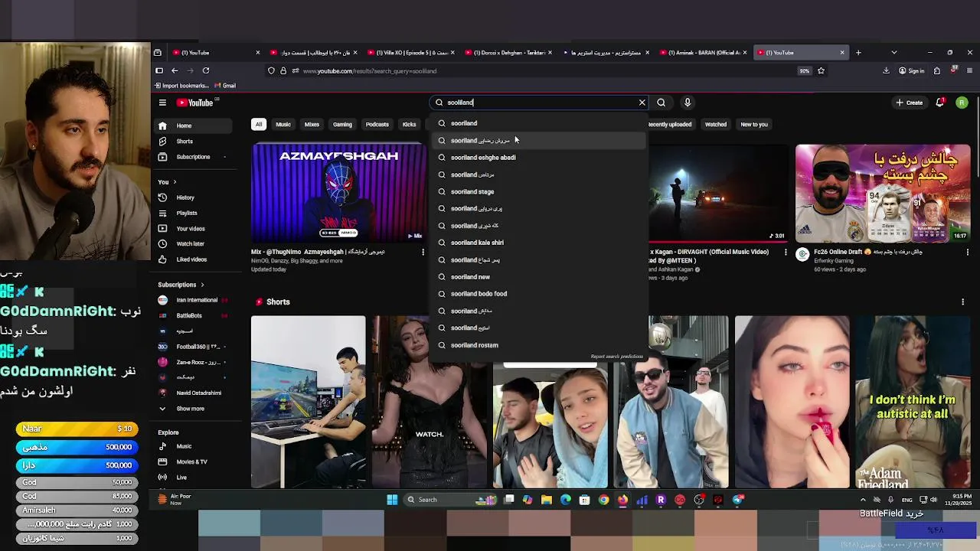Open Navid Ostadrahimi channel subscription
980x551 pixels.
pos(194,393)
